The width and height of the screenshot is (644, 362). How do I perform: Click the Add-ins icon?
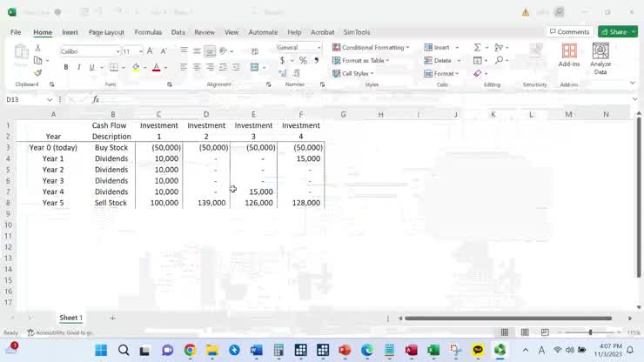pyautogui.click(x=569, y=57)
